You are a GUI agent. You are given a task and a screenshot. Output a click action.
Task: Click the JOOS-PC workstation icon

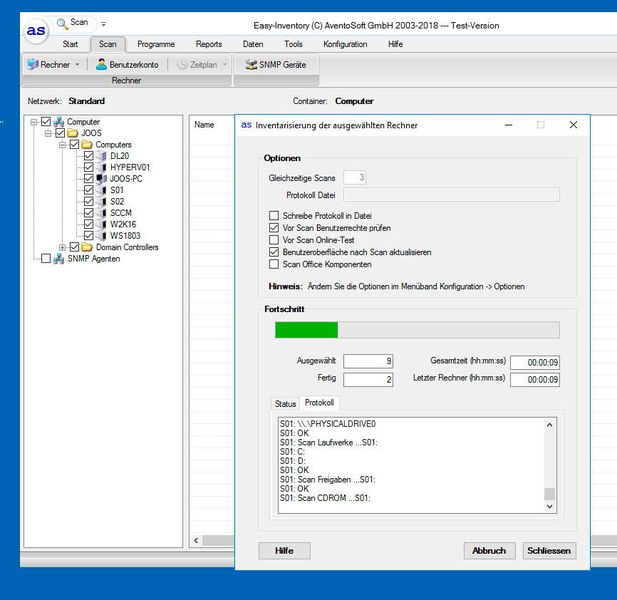pyautogui.click(x=102, y=179)
